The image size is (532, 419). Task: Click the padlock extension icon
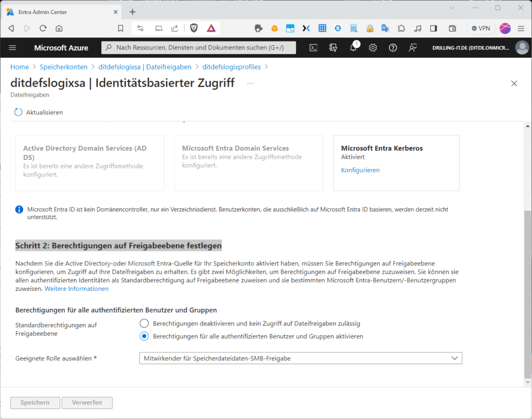pyautogui.click(x=370, y=29)
